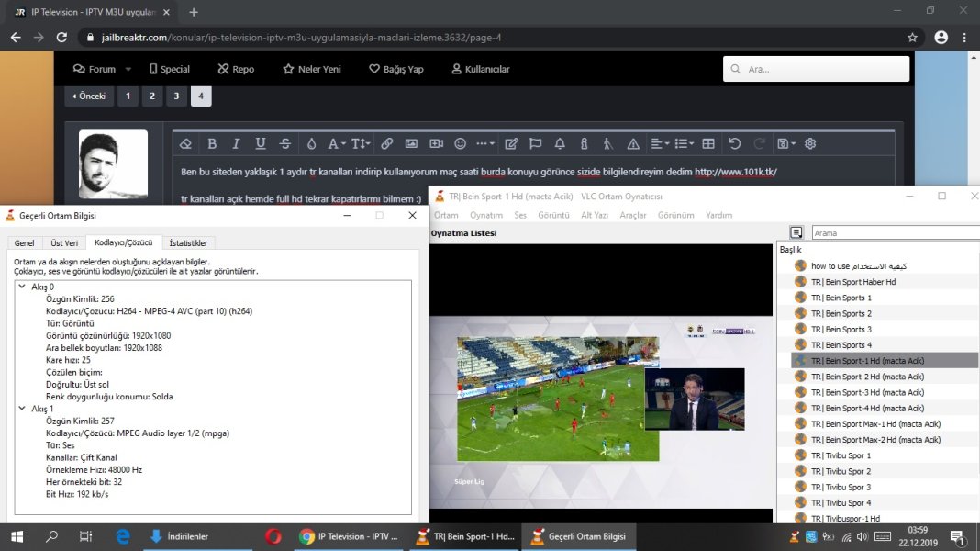The width and height of the screenshot is (980, 551).
Task: Open the text alignment dropdown
Action: point(660,144)
